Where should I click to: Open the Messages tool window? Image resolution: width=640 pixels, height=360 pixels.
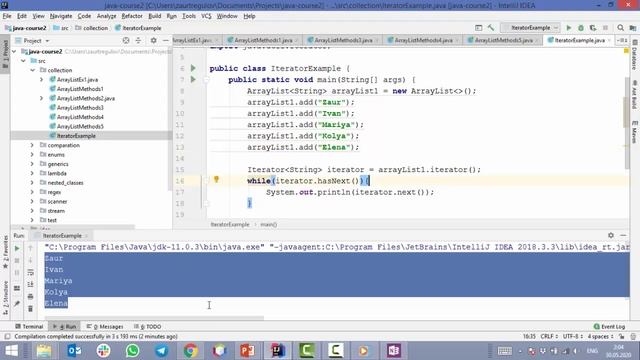click(105, 327)
